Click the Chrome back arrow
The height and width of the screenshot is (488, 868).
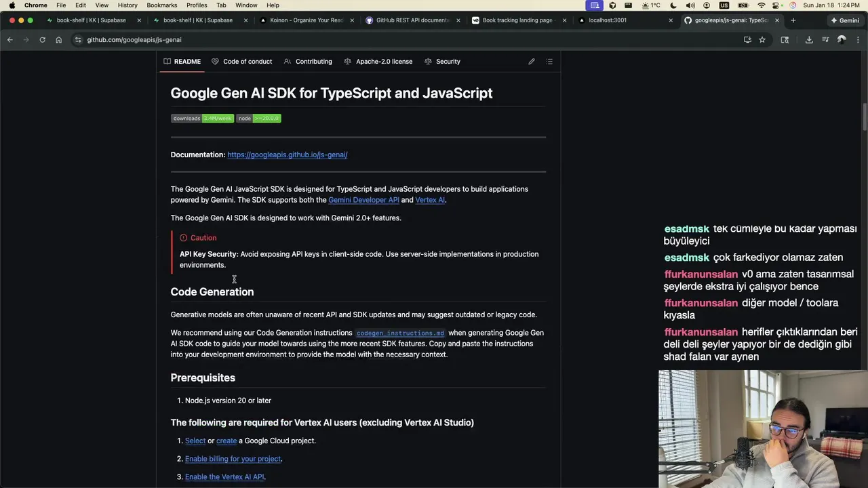coord(9,40)
